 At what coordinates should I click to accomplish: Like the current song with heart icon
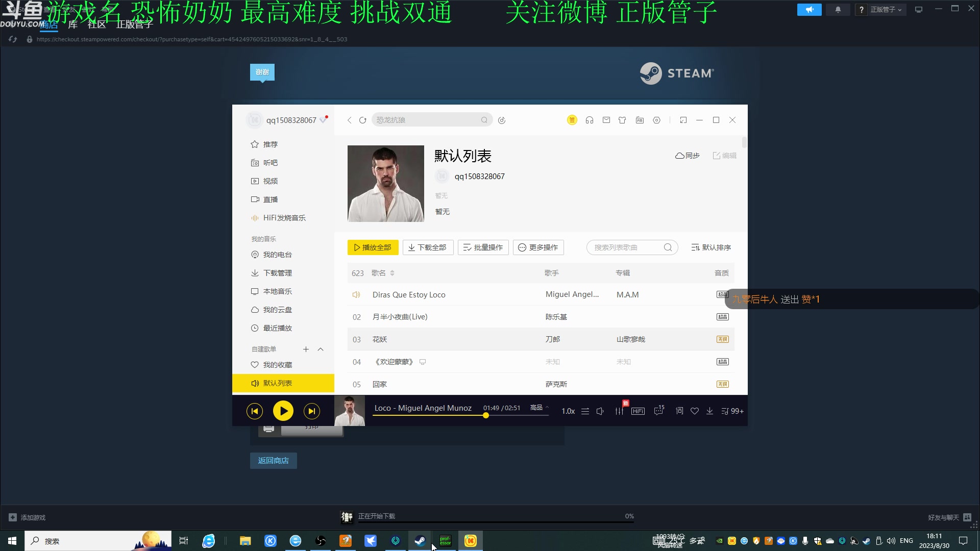point(695,411)
